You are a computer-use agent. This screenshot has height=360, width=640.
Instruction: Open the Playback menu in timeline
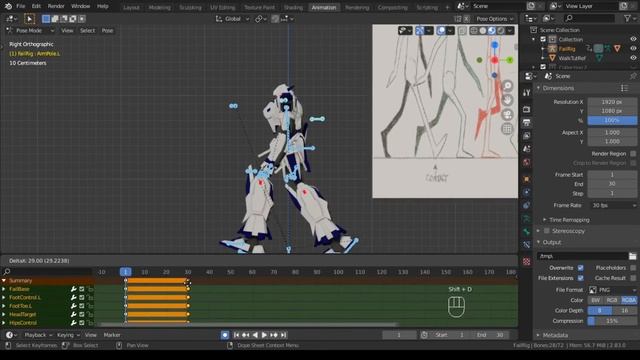(38, 335)
